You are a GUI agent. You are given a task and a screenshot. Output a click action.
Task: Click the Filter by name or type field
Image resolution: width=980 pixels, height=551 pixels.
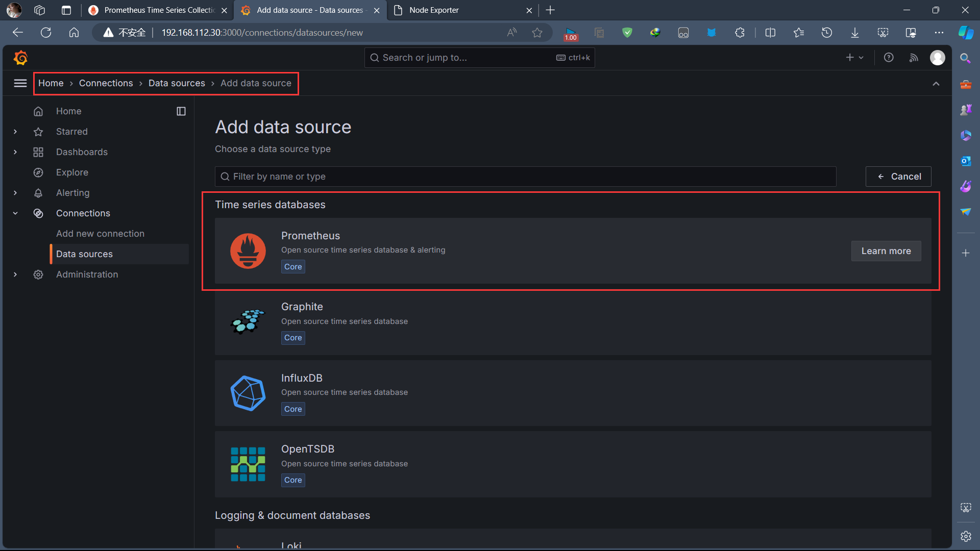click(525, 176)
